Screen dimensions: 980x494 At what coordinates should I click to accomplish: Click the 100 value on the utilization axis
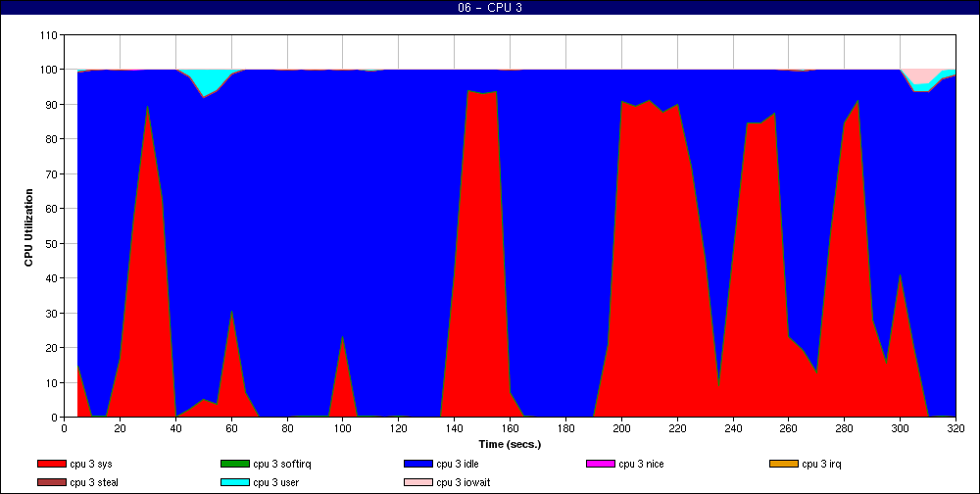coord(49,70)
